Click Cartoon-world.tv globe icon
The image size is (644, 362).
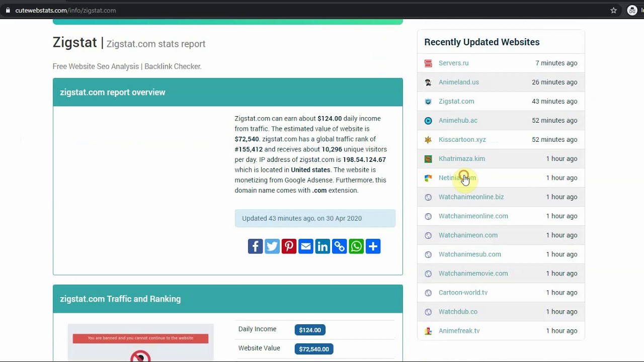(428, 293)
